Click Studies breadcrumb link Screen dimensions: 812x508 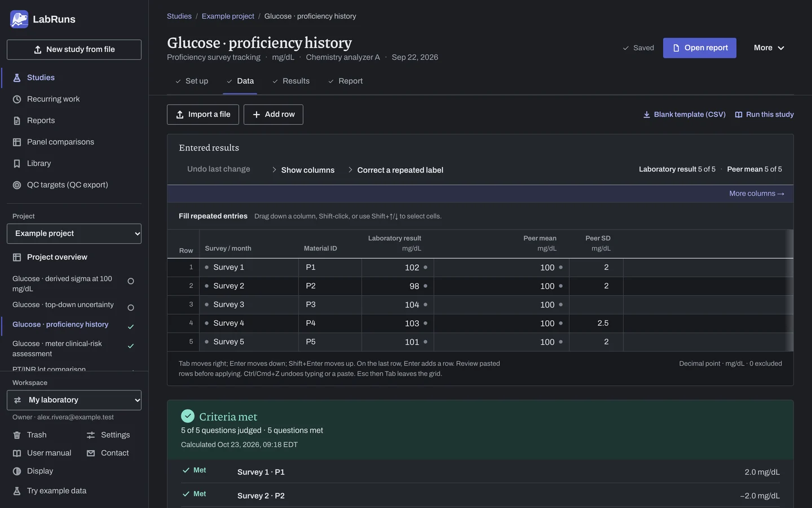click(x=179, y=16)
